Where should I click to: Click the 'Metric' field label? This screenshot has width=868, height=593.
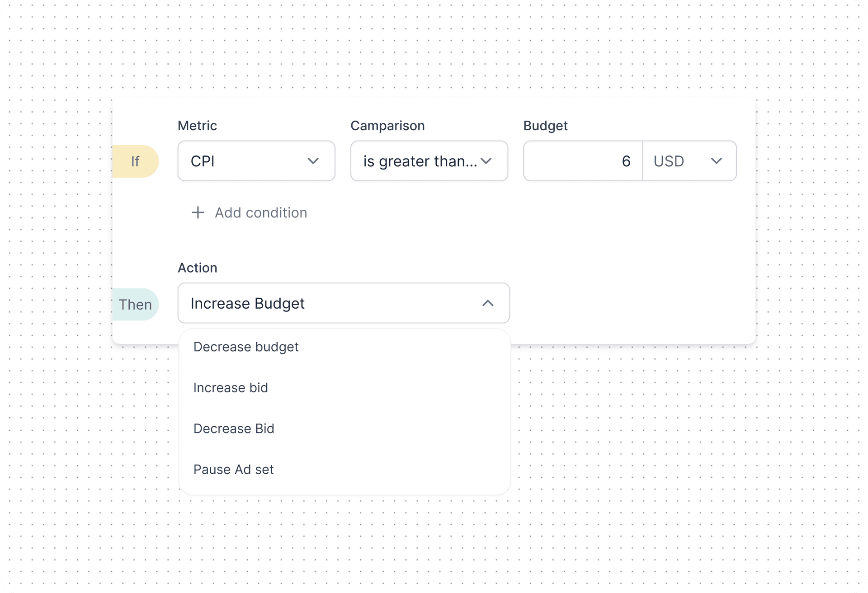197,126
